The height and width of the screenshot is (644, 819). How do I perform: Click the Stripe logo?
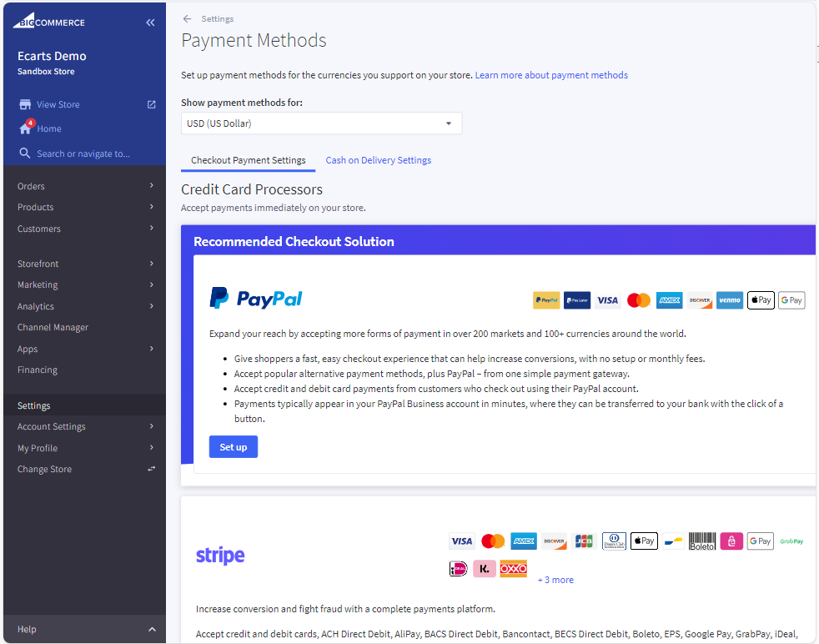[219, 555]
